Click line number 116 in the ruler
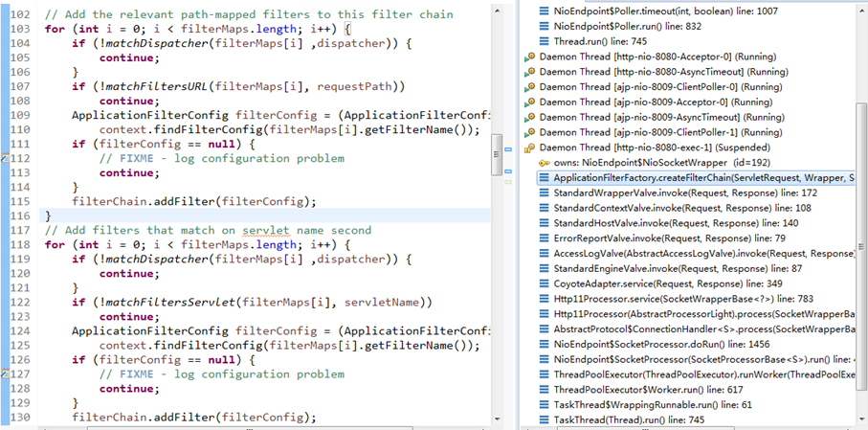Screen dimensions: 868x430 click(x=20, y=216)
